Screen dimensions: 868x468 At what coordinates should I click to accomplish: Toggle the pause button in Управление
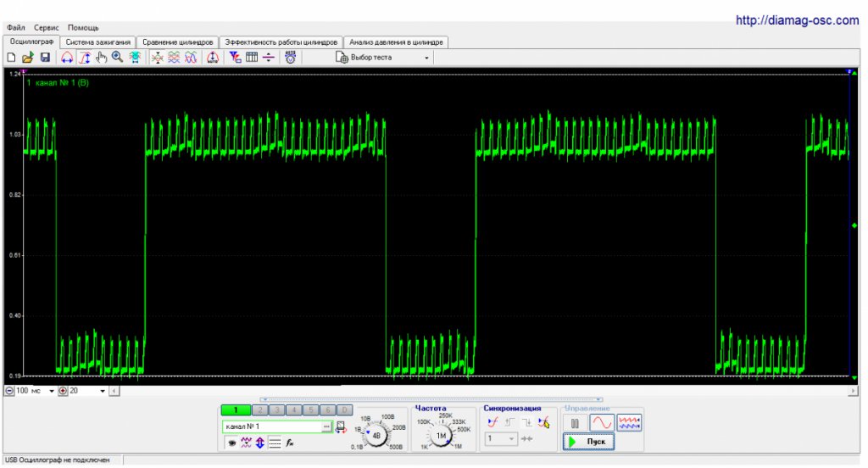click(575, 421)
